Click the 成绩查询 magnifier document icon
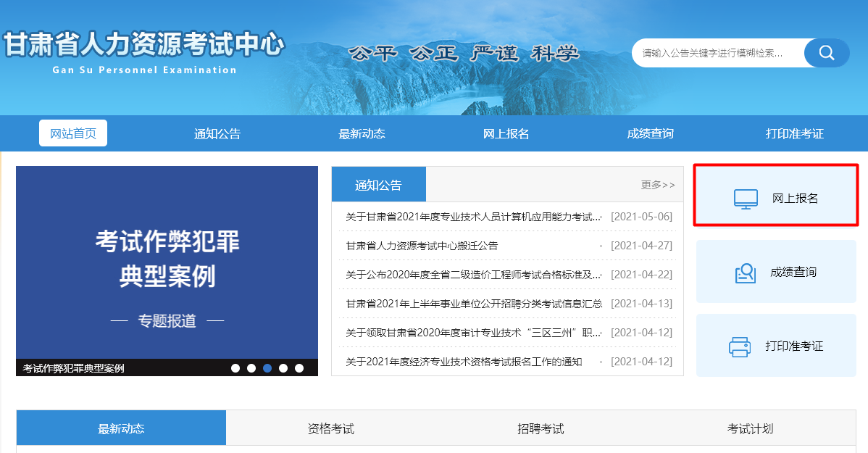This screenshot has width=868, height=453. point(746,273)
